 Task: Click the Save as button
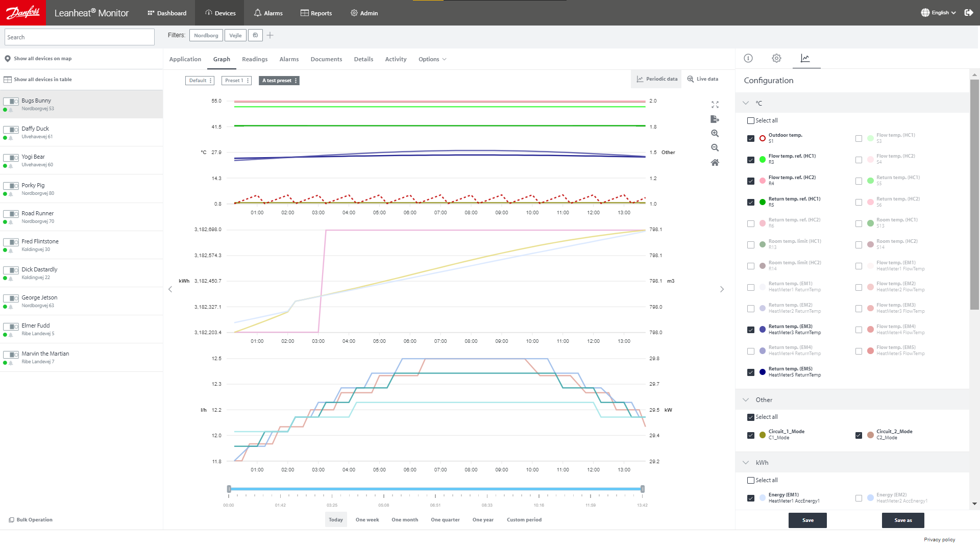(903, 520)
